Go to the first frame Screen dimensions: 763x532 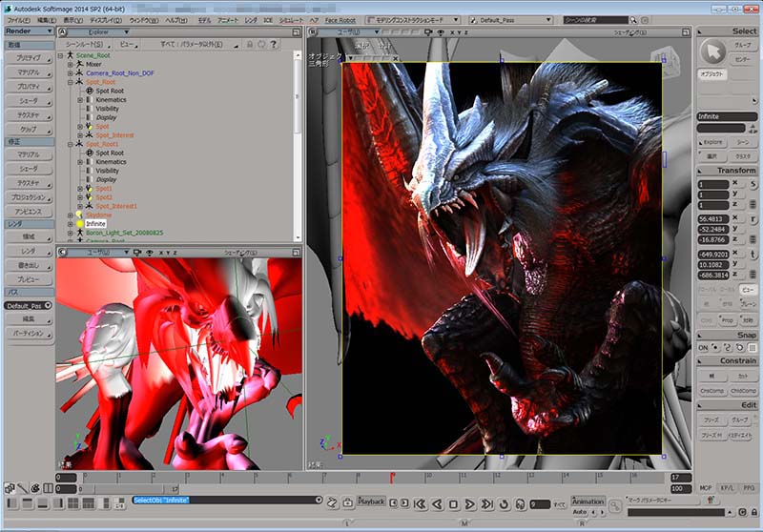[x=420, y=504]
